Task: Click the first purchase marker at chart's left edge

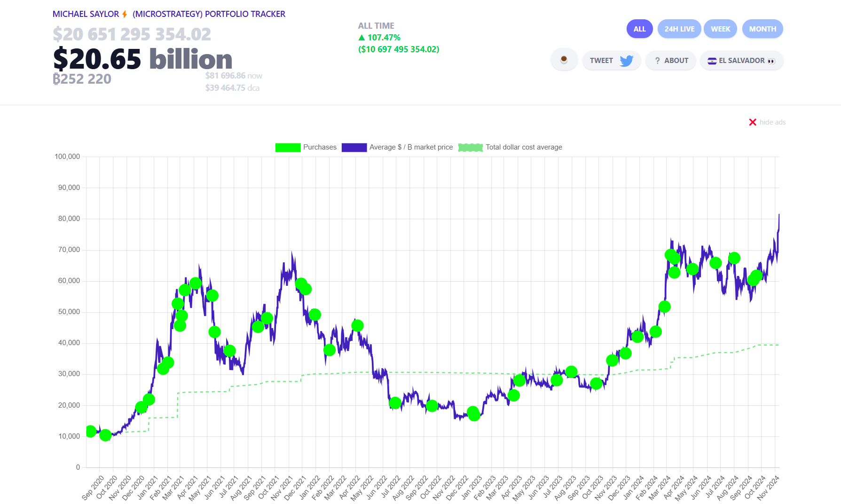Action: [90, 431]
